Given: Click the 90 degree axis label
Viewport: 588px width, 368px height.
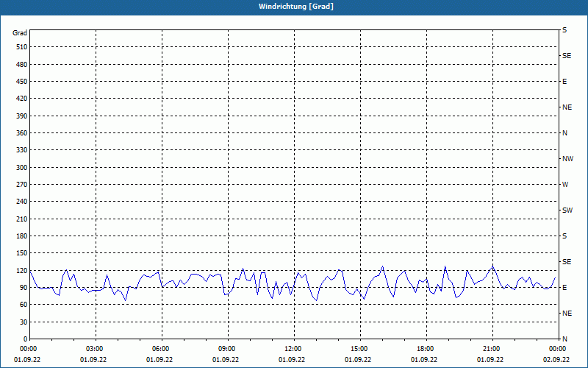Looking at the screenshot, I should point(24,288).
